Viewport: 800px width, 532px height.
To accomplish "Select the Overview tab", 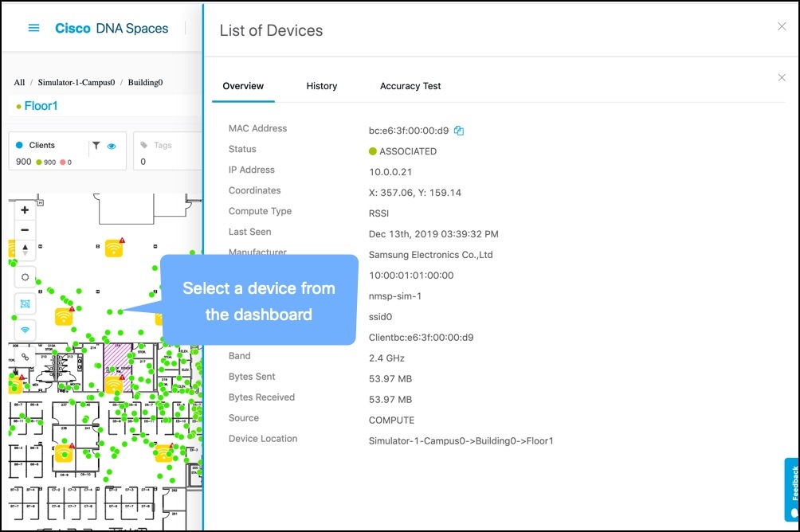I will point(243,86).
